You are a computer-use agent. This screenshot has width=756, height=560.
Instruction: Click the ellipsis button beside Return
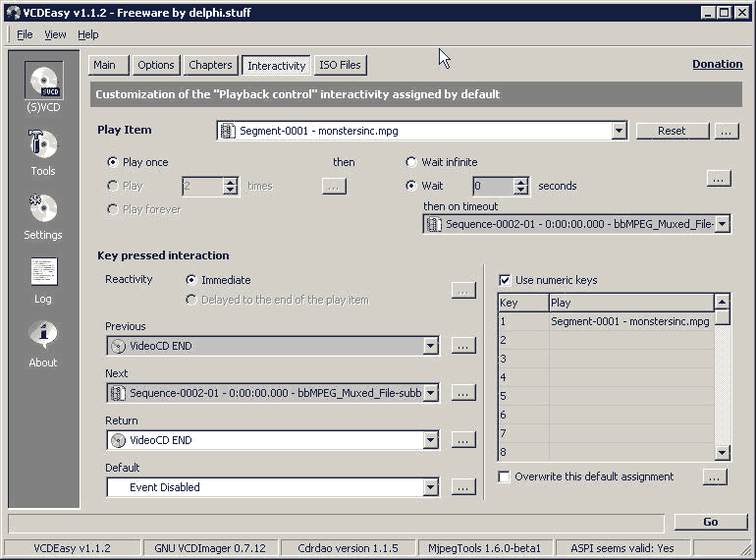click(463, 440)
